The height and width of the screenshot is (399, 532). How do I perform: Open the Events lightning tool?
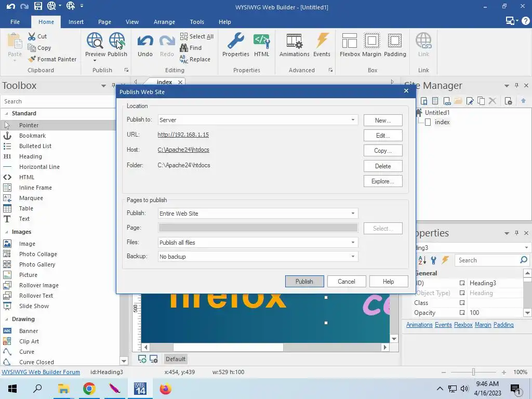(x=322, y=41)
